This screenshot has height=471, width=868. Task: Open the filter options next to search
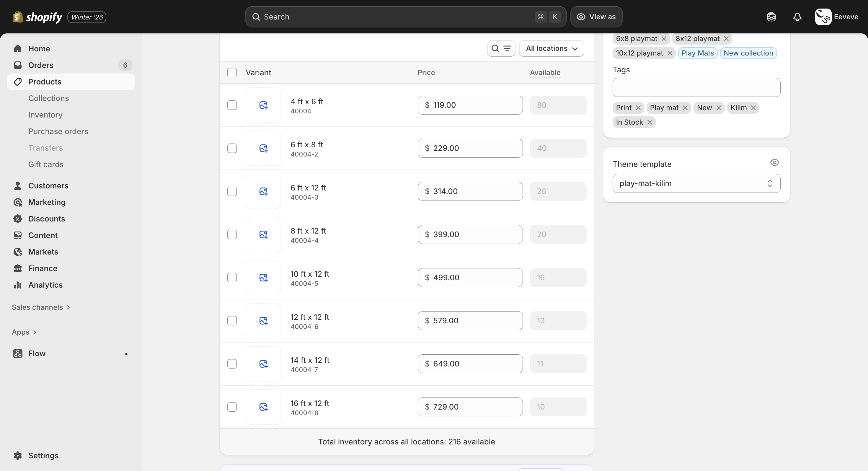point(507,48)
